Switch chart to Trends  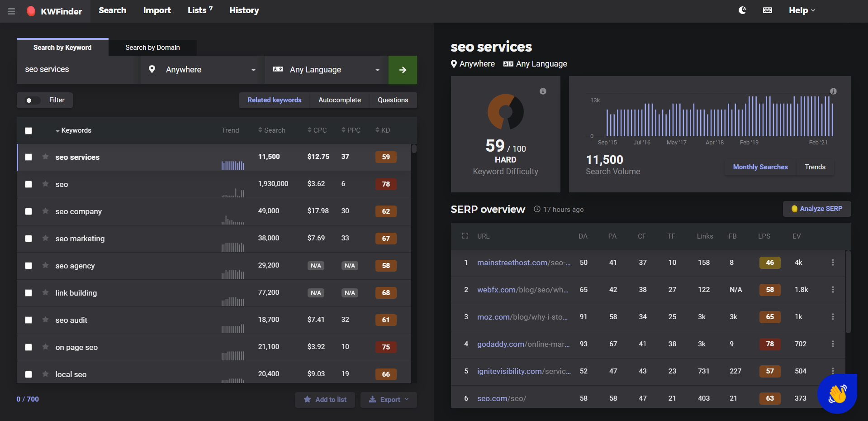coord(815,167)
